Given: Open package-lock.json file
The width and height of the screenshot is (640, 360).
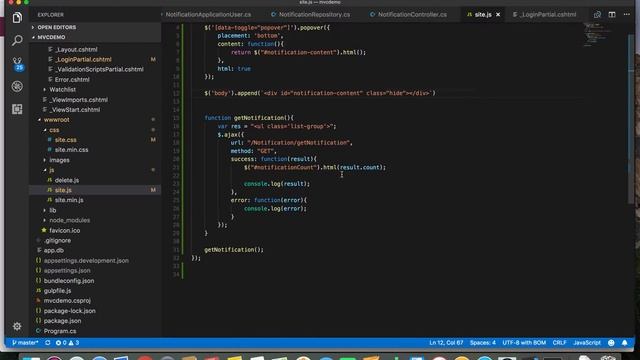Looking at the screenshot, I should pyautogui.click(x=69, y=311).
